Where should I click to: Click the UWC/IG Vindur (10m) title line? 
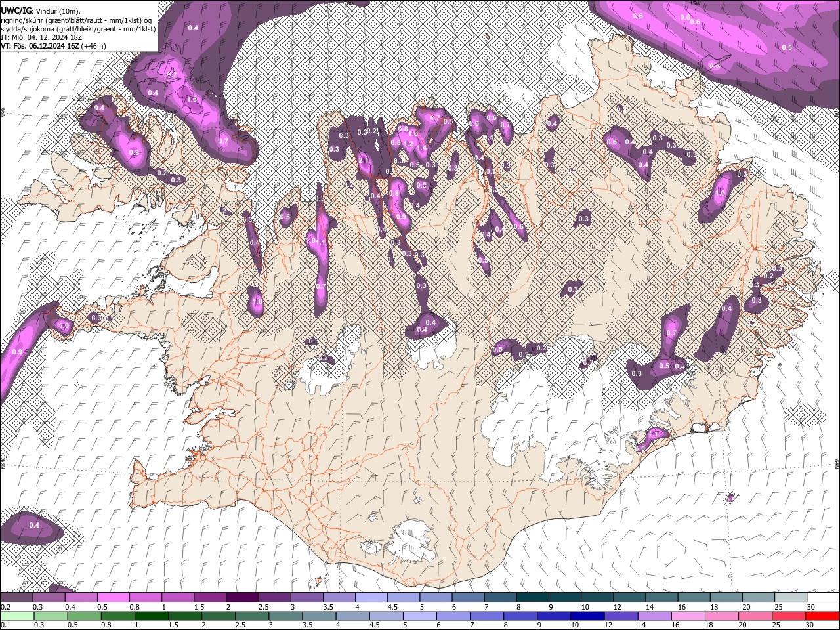coord(41,10)
